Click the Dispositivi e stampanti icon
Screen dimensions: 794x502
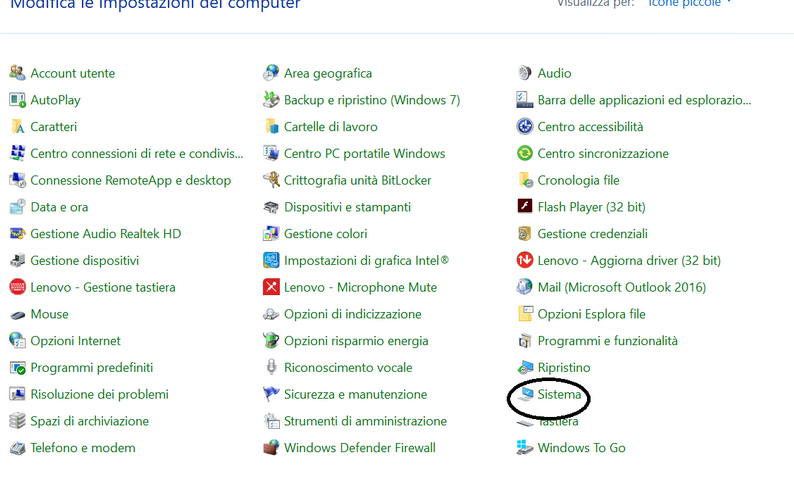point(271,207)
